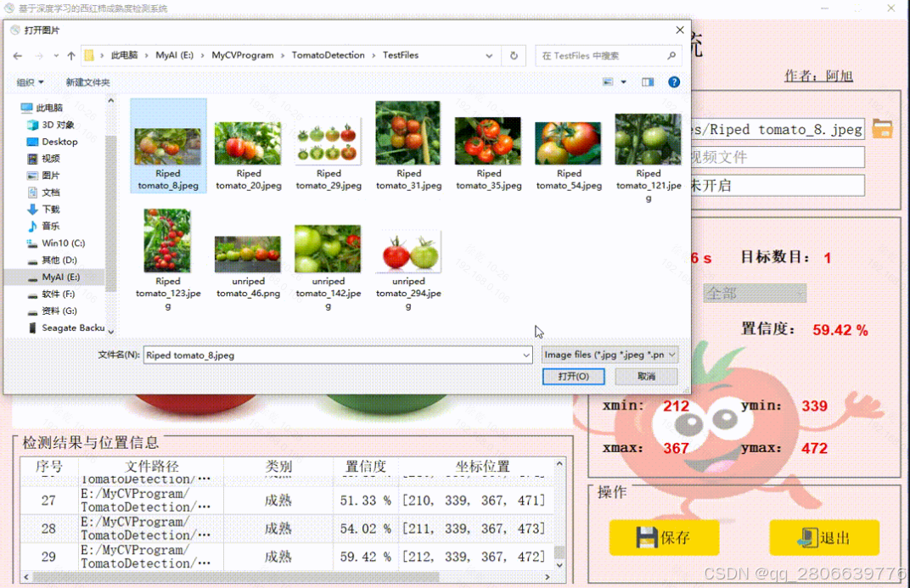910x588 pixels.
Task: Expand the filename combo box dropdown
Action: 525,355
